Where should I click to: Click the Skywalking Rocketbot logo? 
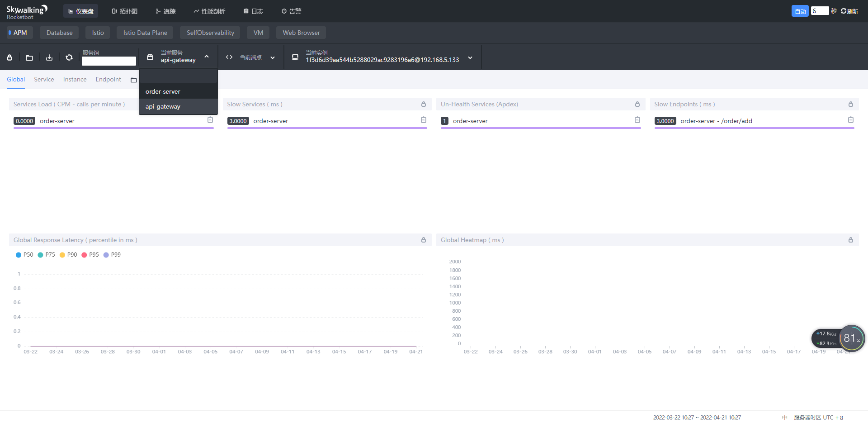[27, 12]
